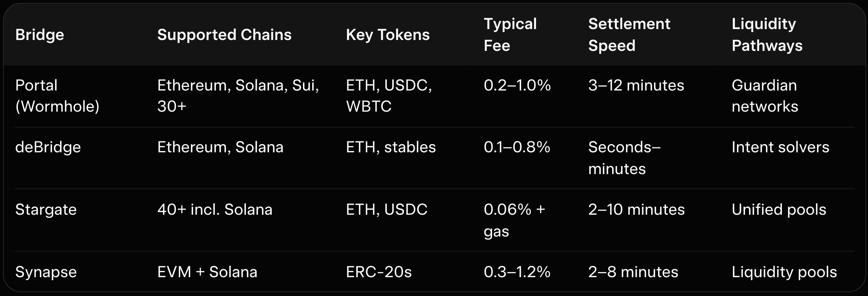This screenshot has height=296, width=868.
Task: Click the Liquidity Pathways header
Action: pyautogui.click(x=767, y=35)
